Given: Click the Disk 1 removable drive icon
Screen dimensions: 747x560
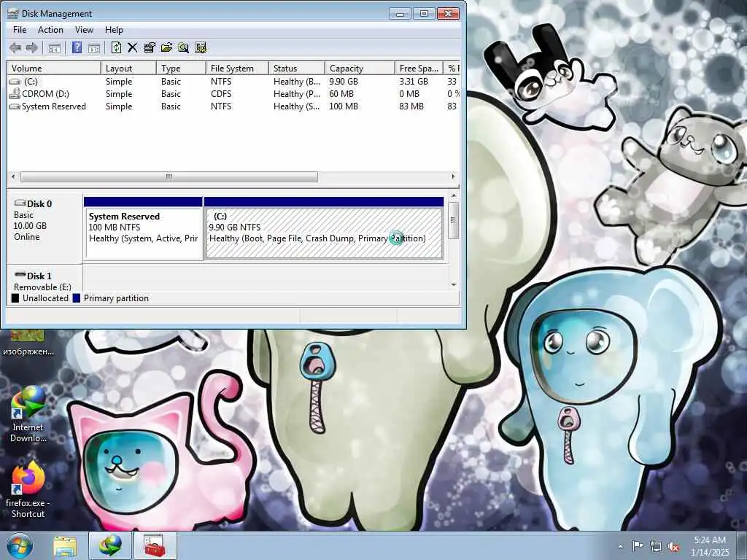Looking at the screenshot, I should click(20, 275).
